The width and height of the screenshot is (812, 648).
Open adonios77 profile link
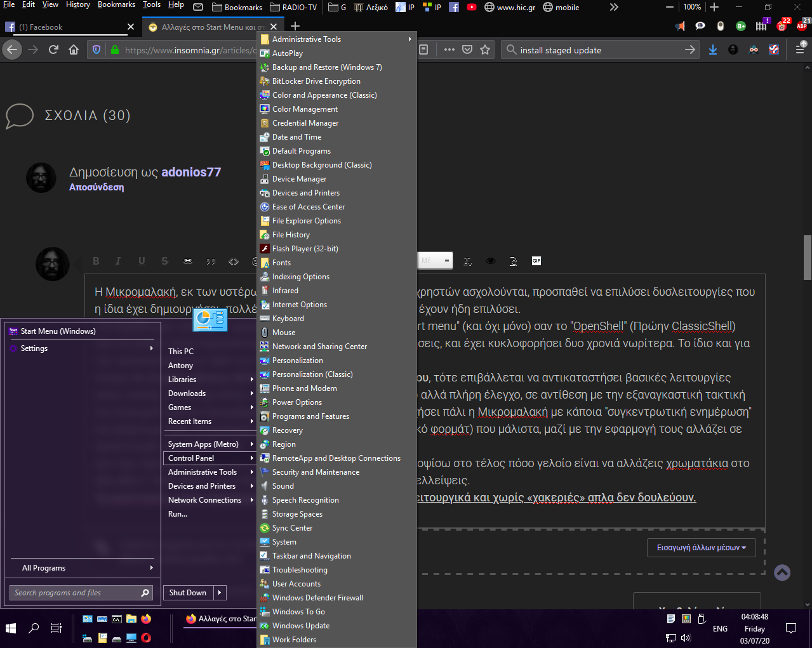coord(191,172)
